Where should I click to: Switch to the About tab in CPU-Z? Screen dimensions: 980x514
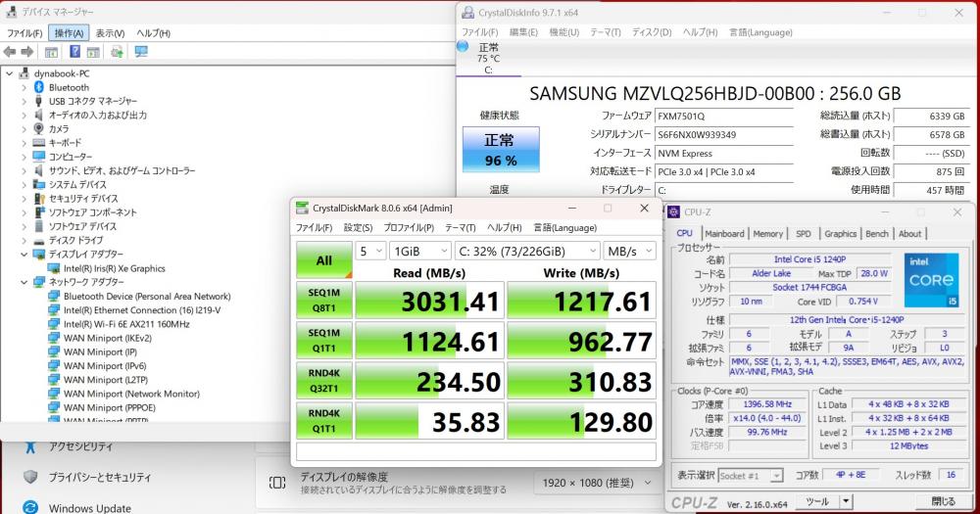910,234
